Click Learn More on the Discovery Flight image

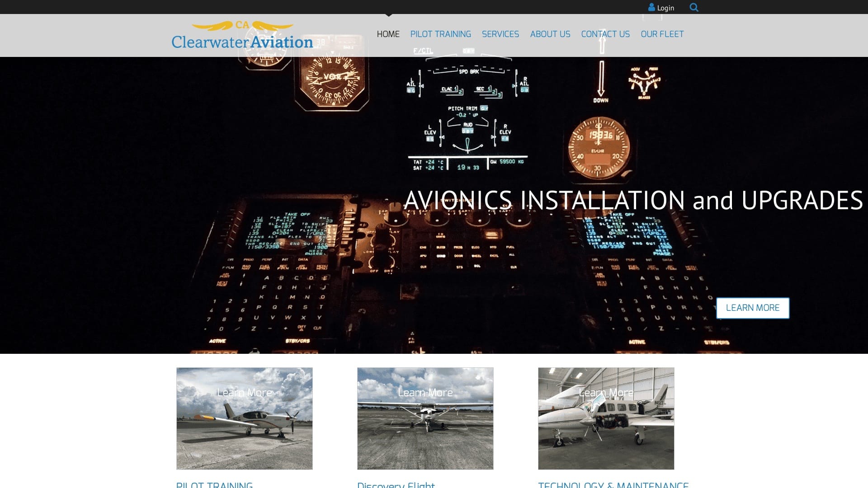click(425, 393)
